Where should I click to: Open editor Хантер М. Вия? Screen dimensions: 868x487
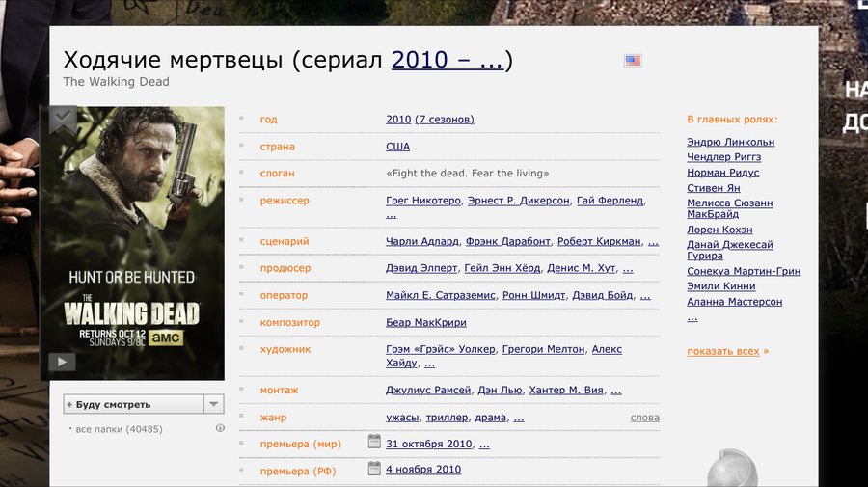click(x=566, y=390)
